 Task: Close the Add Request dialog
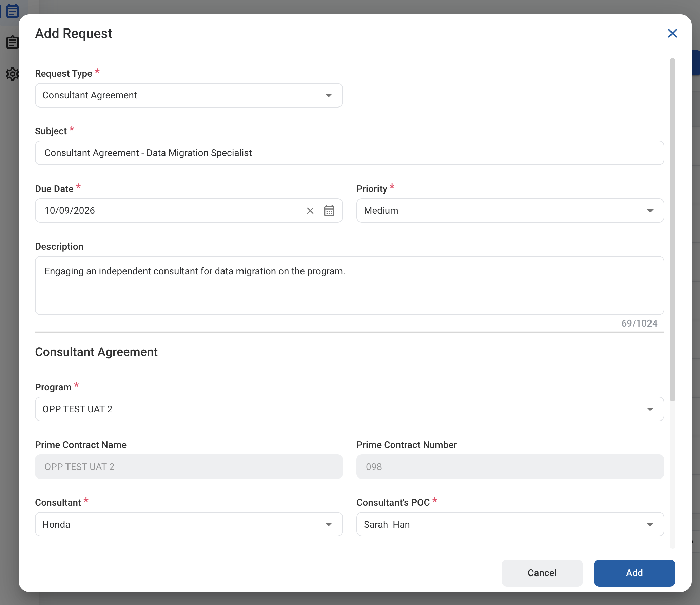click(672, 33)
